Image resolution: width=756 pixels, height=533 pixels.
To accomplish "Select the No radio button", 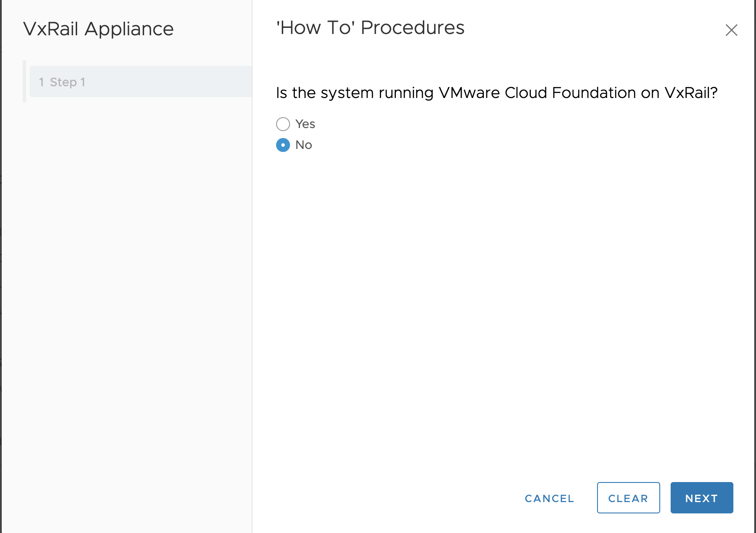I will tap(283, 145).
